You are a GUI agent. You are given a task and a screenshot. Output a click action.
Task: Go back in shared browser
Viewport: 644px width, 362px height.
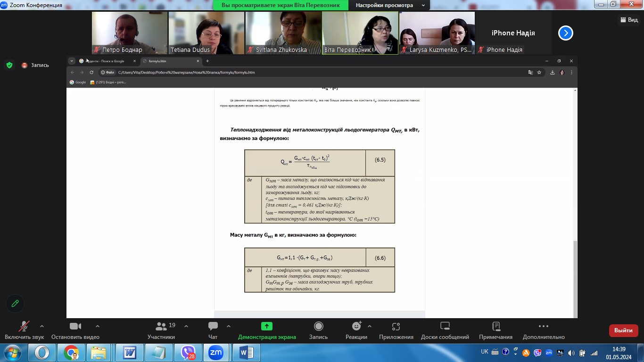[72, 73]
